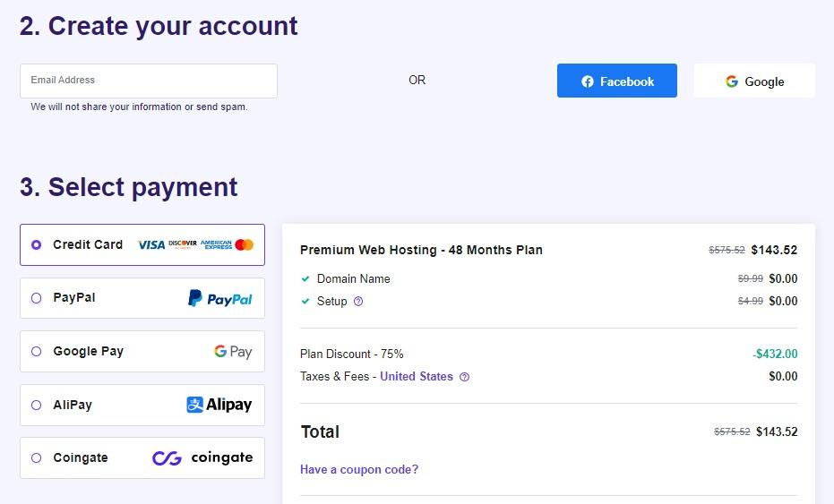Click the Mastercard logo
The height and width of the screenshot is (504, 834).
(244, 244)
